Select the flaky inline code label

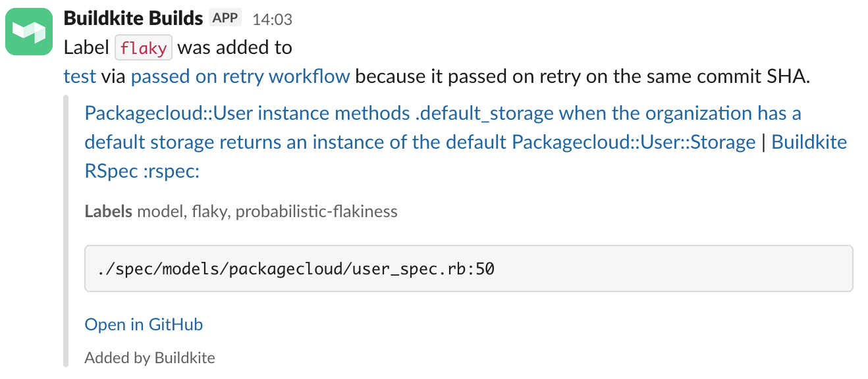coord(143,47)
